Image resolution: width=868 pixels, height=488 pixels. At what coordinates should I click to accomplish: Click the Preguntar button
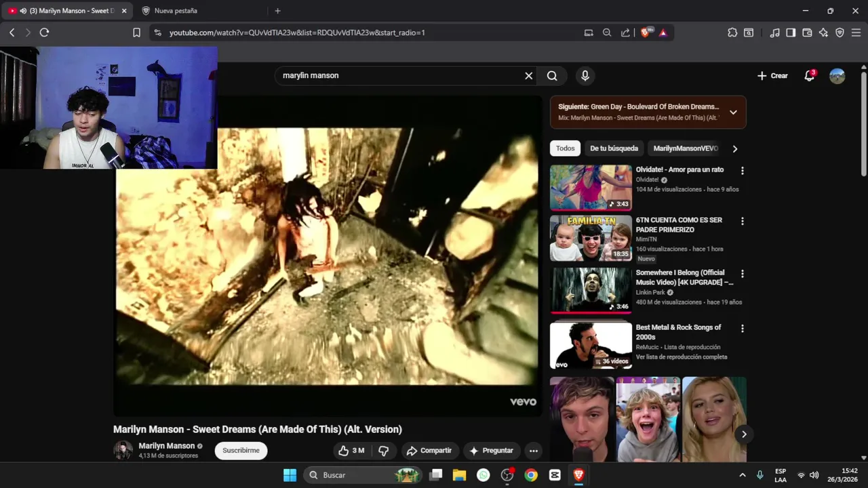[491, 451]
